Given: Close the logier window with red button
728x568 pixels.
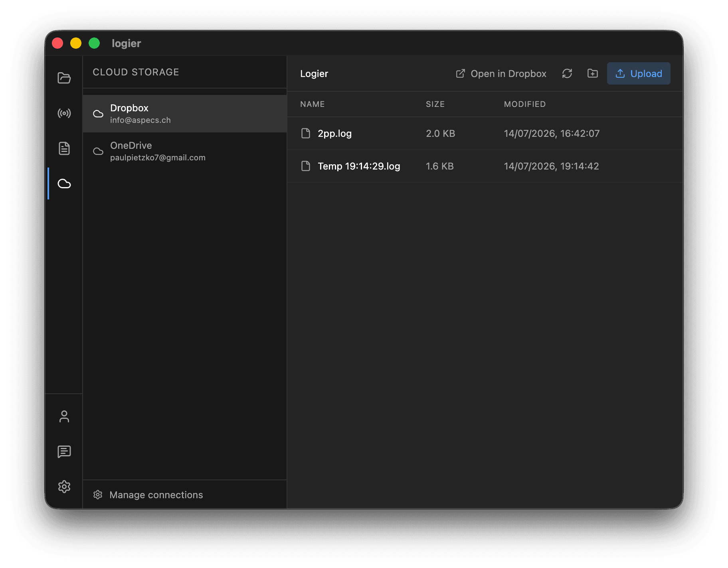Looking at the screenshot, I should click(x=57, y=43).
